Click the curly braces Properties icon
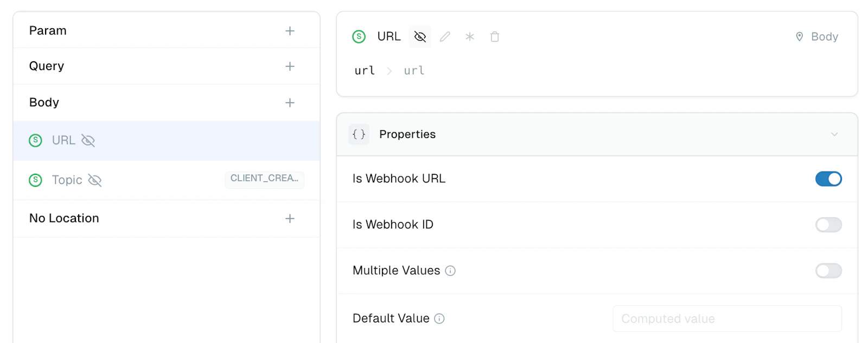868x343 pixels. pos(359,134)
